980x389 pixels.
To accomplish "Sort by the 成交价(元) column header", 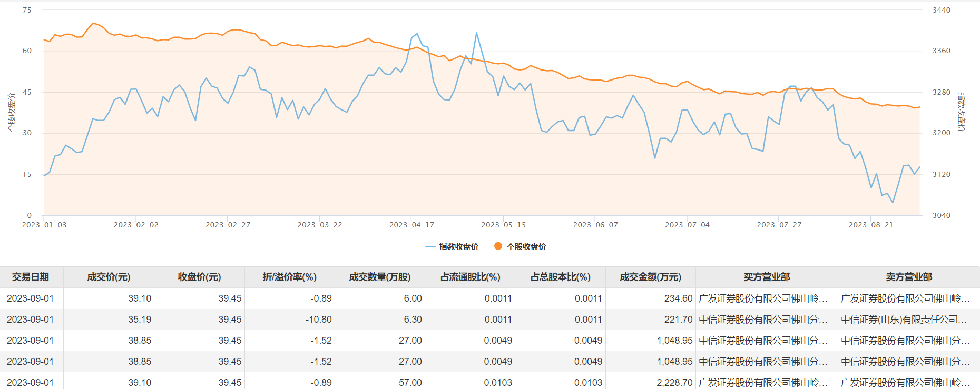I will click(x=109, y=277).
